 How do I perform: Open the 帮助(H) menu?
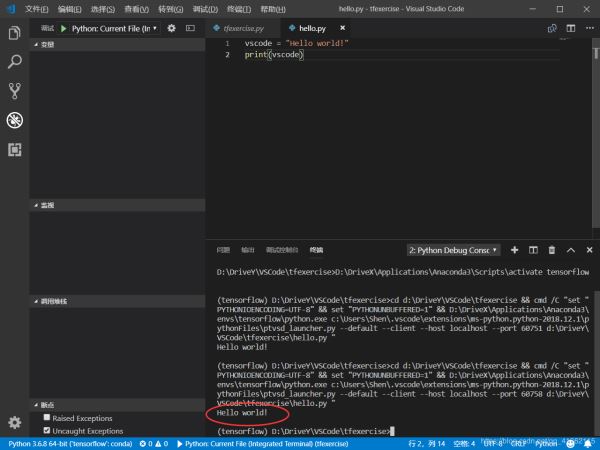[x=273, y=9]
